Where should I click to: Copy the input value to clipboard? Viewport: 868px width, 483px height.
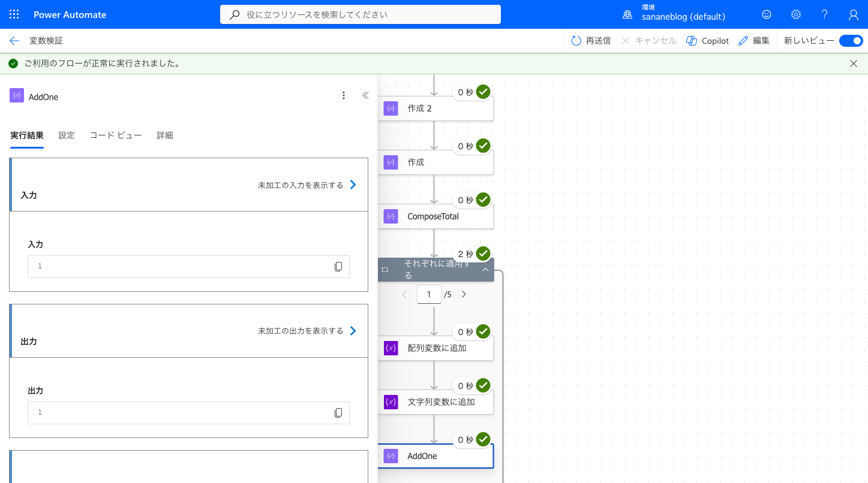coord(338,267)
